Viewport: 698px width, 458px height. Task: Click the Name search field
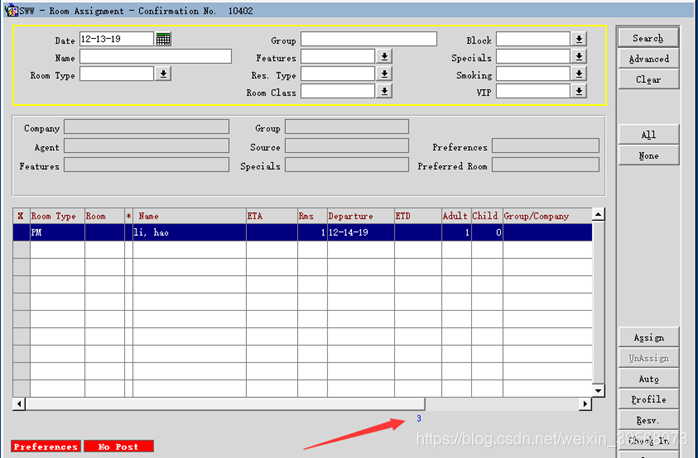coord(155,57)
